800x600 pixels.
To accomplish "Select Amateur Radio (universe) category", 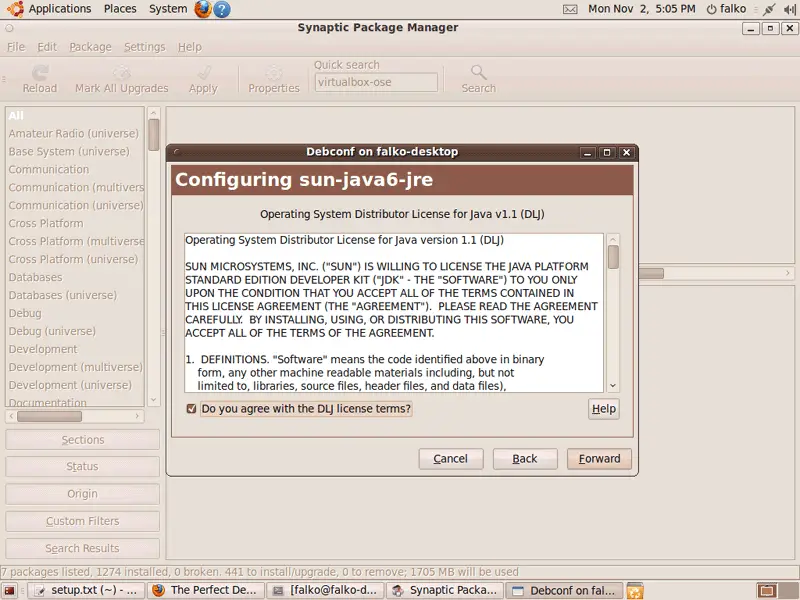I will click(x=74, y=133).
